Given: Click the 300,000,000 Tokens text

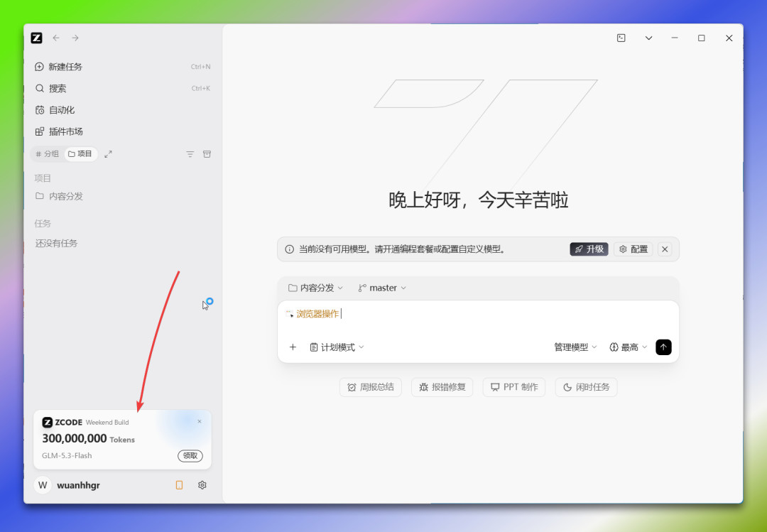Looking at the screenshot, I should tap(89, 438).
